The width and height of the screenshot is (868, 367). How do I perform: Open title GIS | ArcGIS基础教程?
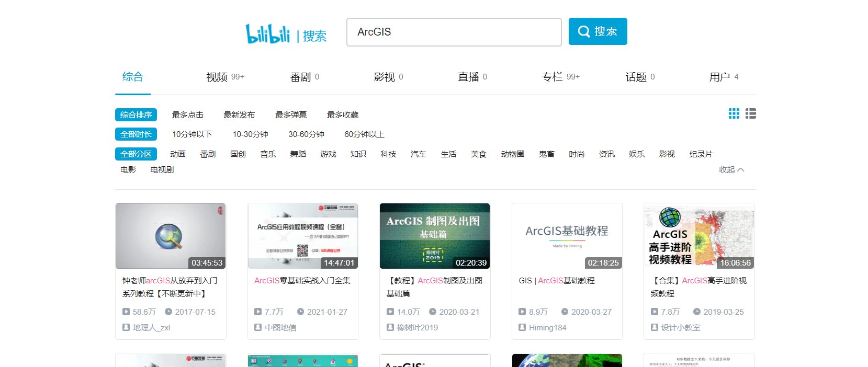pyautogui.click(x=557, y=281)
